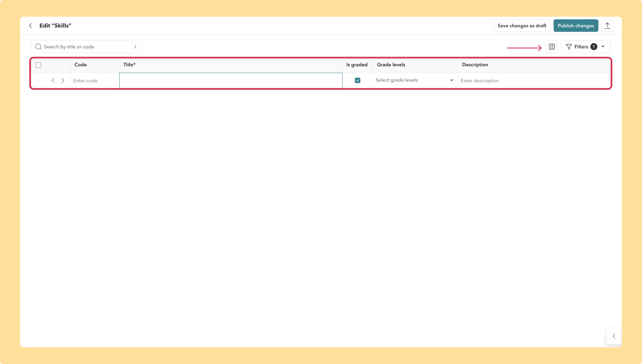Viewport: 642px width, 364px height.
Task: Go back from Edit Skills page
Action: point(31,25)
